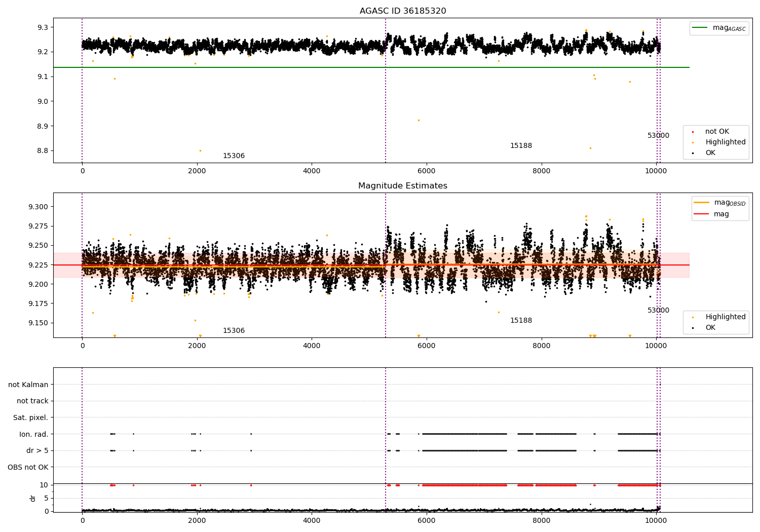760x532 pixels.
Task: Click the orange line sample beside mag OBSID
Action: pyautogui.click(x=701, y=203)
